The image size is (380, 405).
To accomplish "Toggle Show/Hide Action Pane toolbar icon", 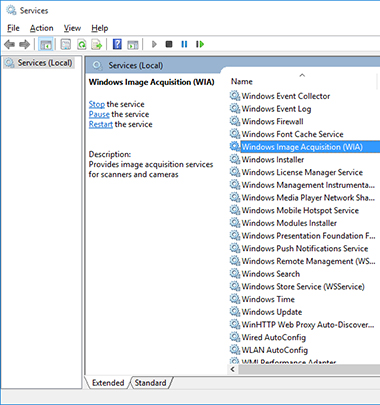I will [x=133, y=44].
